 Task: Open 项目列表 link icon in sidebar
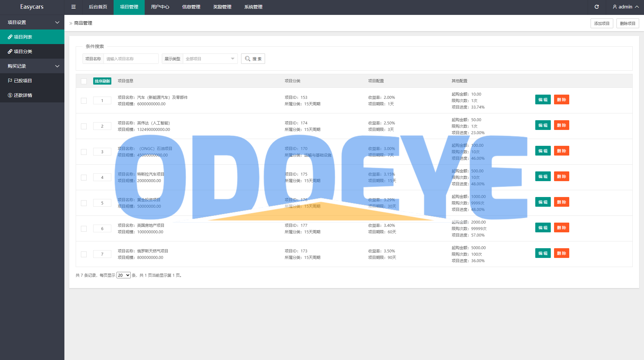click(10, 37)
